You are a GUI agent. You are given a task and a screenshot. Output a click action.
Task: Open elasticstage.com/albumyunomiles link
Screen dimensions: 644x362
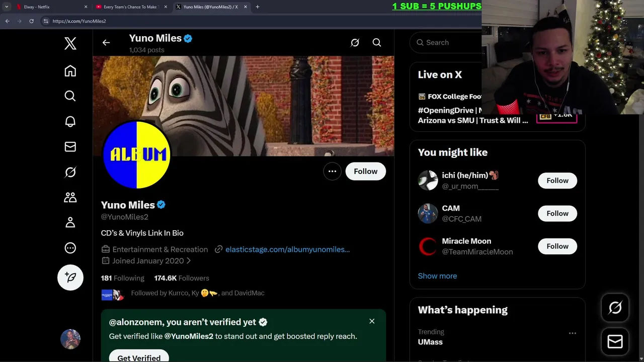pos(287,249)
